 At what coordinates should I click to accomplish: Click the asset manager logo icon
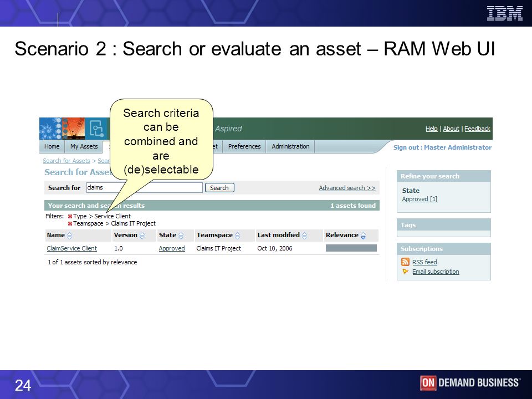96,129
